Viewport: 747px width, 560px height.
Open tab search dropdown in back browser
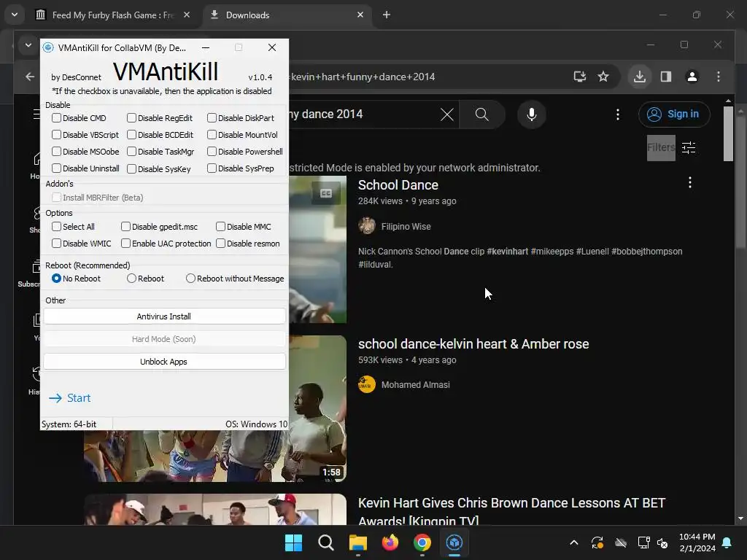point(15,15)
